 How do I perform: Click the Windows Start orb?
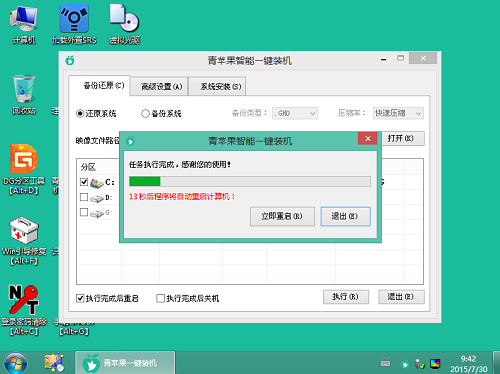pyautogui.click(x=15, y=363)
